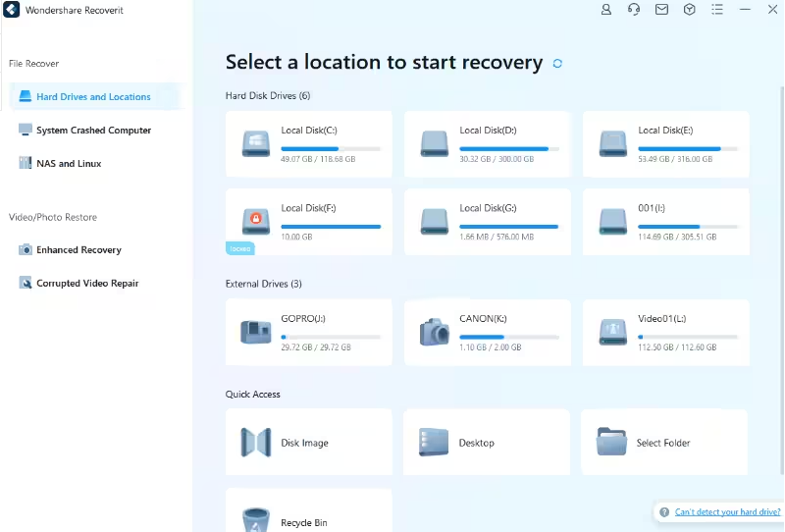
Task: Click the External Drives (3) heading
Action: [x=263, y=284]
